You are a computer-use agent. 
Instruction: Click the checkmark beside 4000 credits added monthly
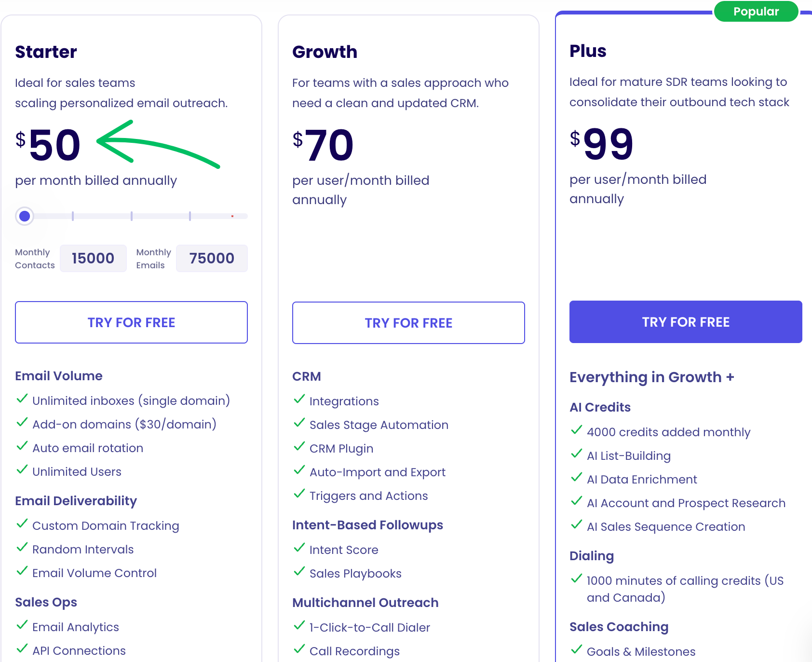576,430
